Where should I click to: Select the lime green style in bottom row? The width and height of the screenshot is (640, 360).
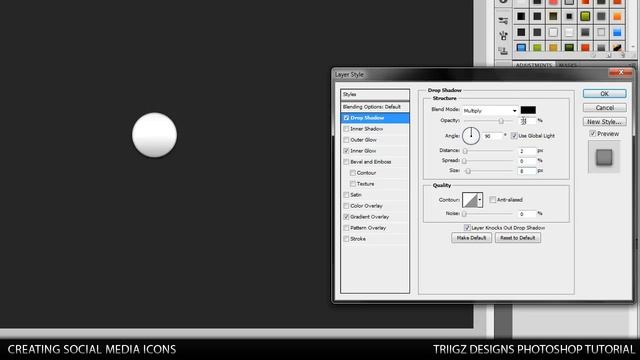537,48
